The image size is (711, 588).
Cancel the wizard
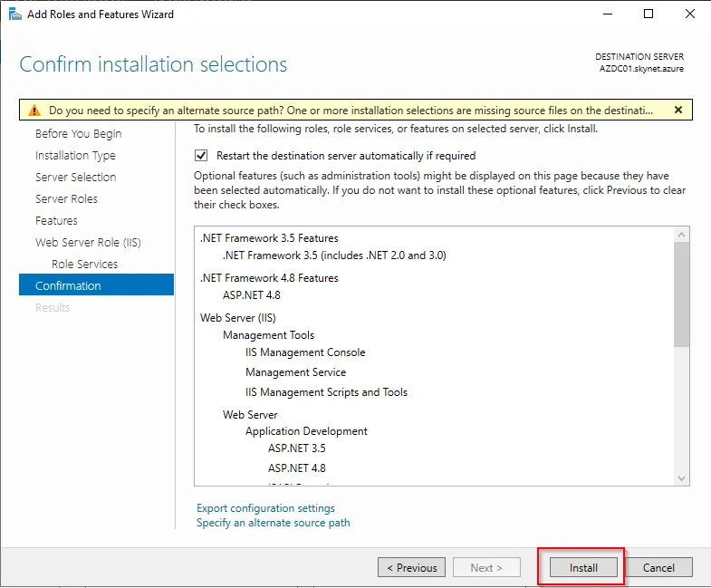[658, 567]
